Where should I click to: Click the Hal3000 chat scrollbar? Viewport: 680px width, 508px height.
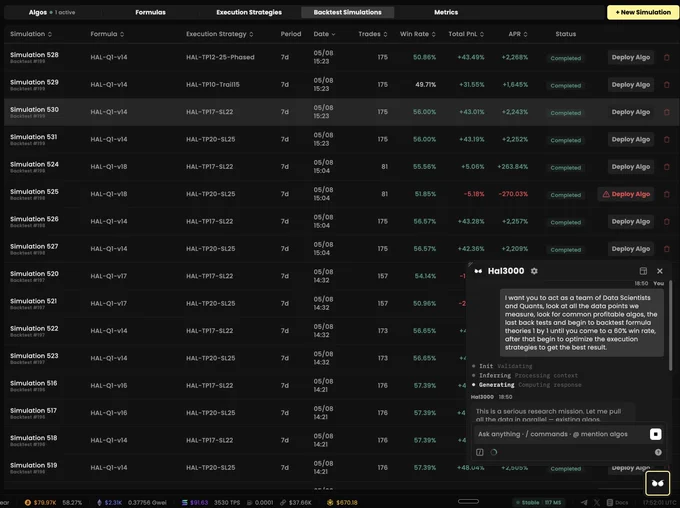pos(670,325)
